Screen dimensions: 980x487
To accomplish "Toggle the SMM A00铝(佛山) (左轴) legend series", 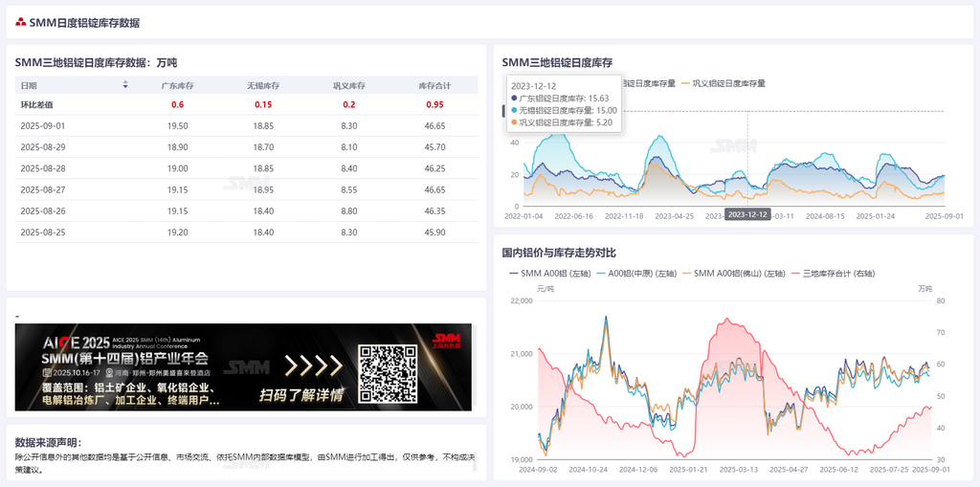I will click(734, 274).
